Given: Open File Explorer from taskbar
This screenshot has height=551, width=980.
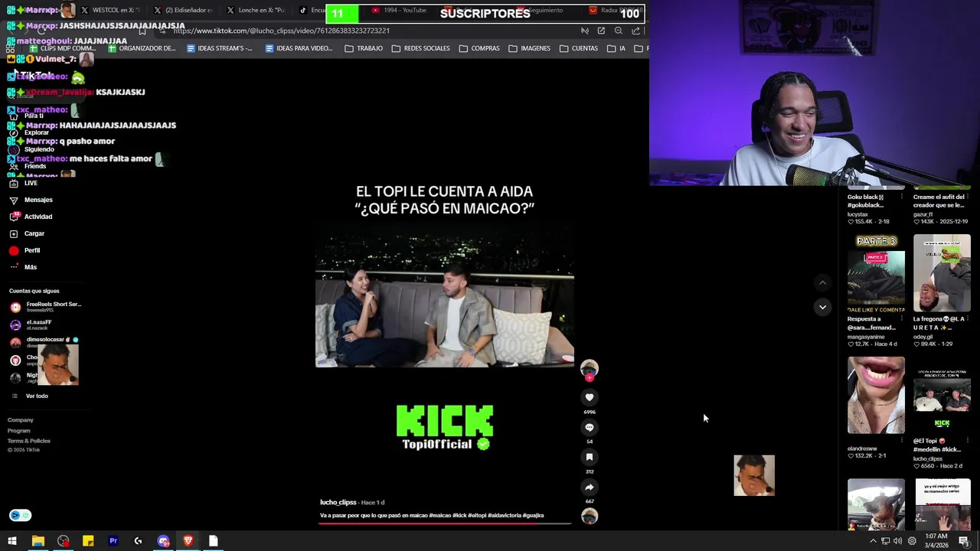Looking at the screenshot, I should coord(38,541).
